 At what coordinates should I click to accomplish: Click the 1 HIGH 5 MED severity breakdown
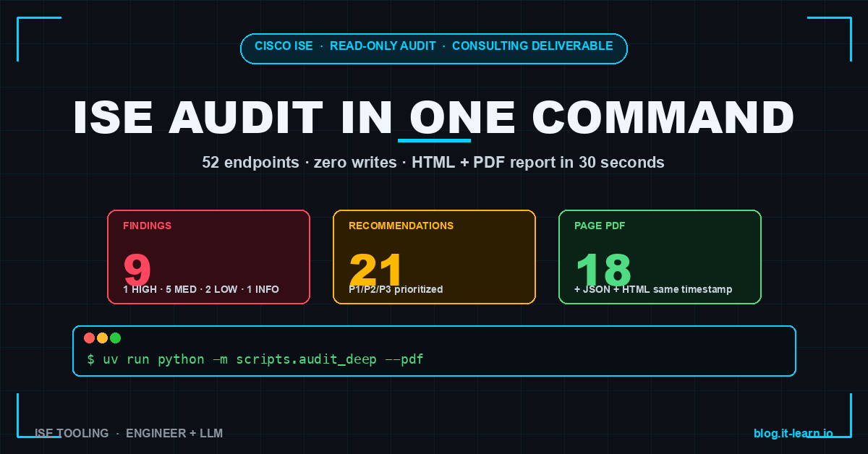pos(201,289)
